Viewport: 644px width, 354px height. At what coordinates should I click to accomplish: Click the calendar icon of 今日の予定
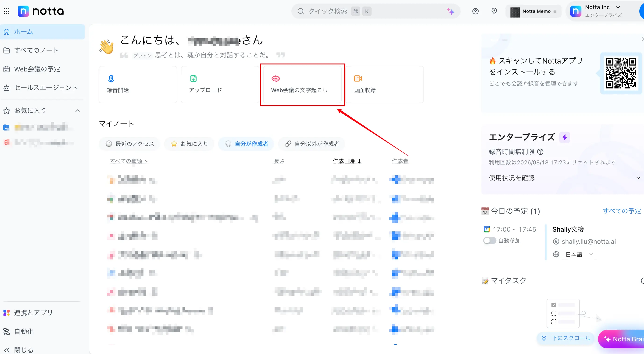pyautogui.click(x=485, y=211)
